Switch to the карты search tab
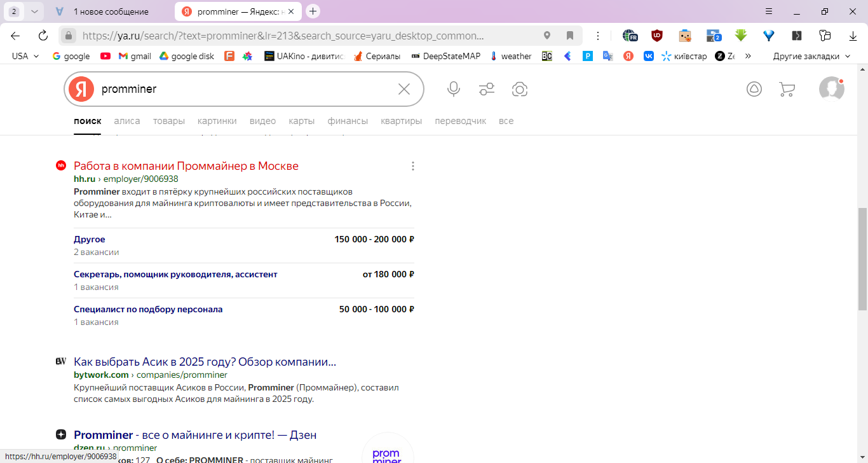This screenshot has width=868, height=463. (x=302, y=121)
